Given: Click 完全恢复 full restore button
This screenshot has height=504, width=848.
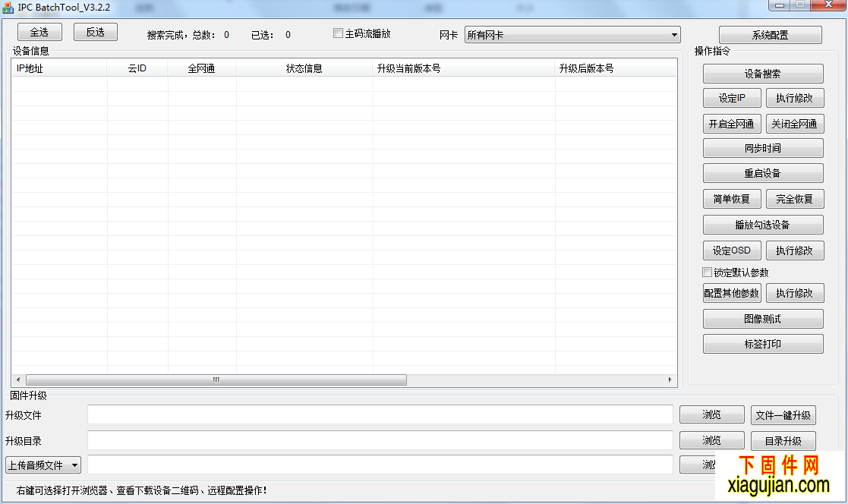Looking at the screenshot, I should point(794,199).
